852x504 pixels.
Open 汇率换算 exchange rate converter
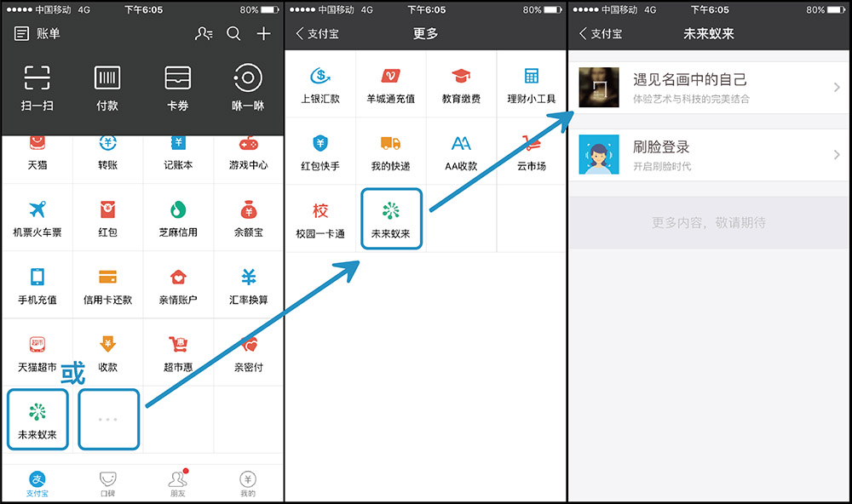(x=248, y=286)
